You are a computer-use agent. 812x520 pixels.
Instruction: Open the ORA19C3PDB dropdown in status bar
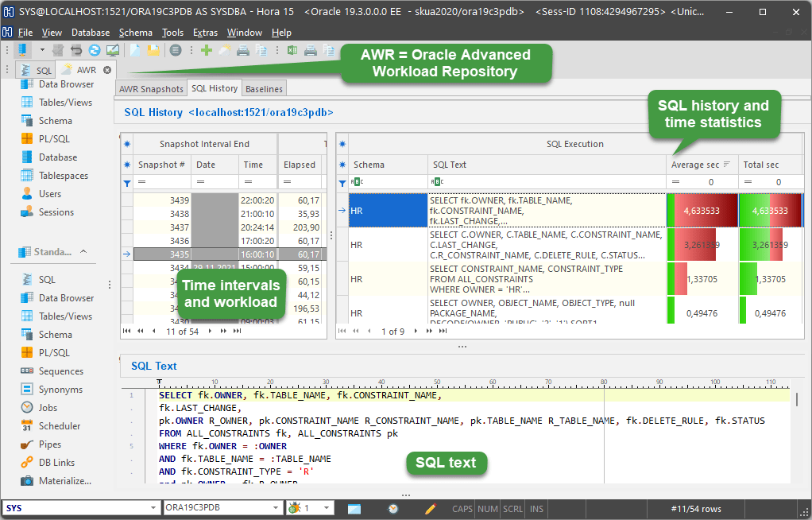click(276, 508)
